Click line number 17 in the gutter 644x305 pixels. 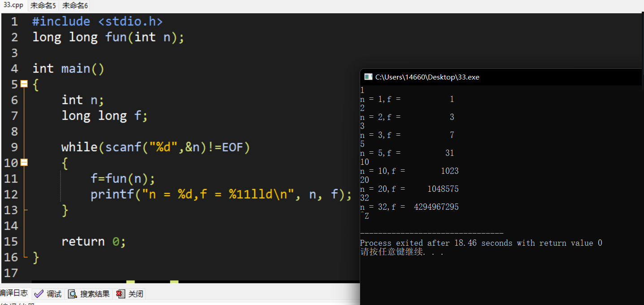click(11, 273)
